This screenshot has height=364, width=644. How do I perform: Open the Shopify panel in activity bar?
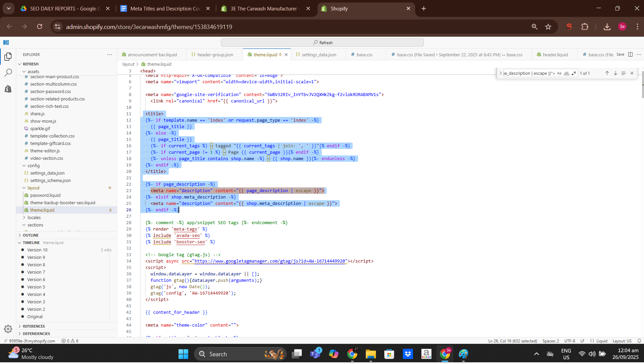(8, 89)
